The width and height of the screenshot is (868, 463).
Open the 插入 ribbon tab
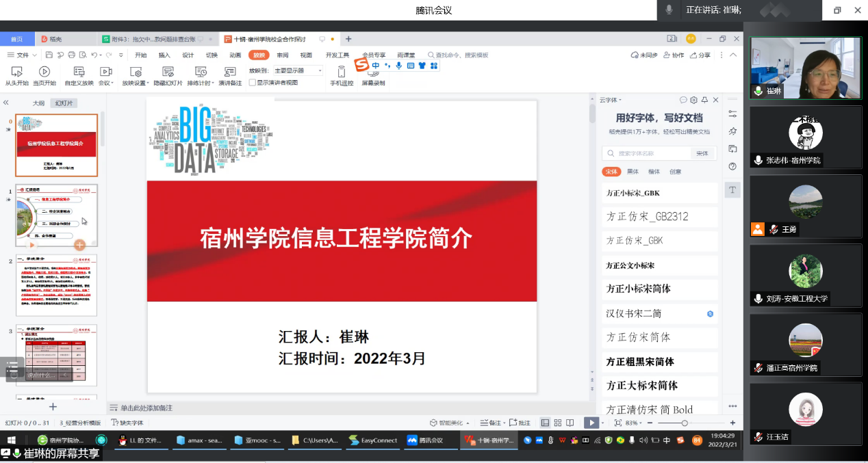click(164, 55)
